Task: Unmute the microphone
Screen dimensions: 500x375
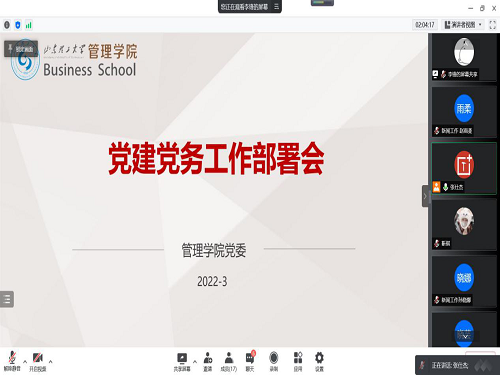Action: click(x=12, y=361)
